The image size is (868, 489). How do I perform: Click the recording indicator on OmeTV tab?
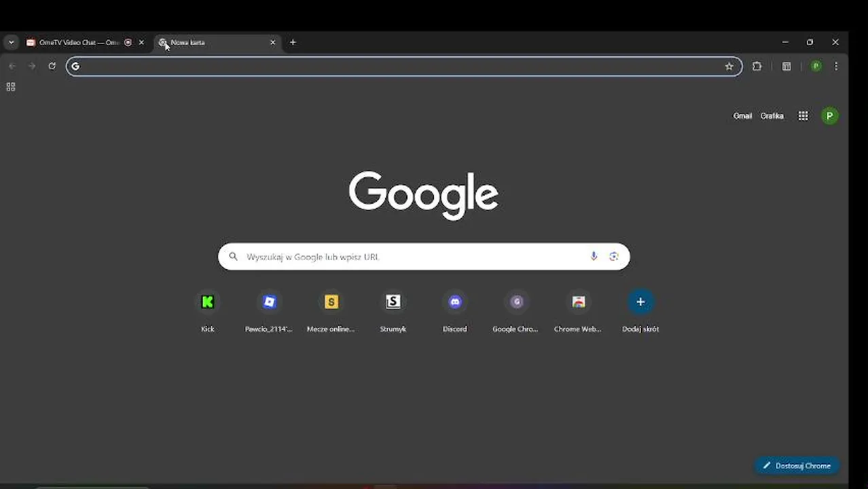tap(128, 42)
